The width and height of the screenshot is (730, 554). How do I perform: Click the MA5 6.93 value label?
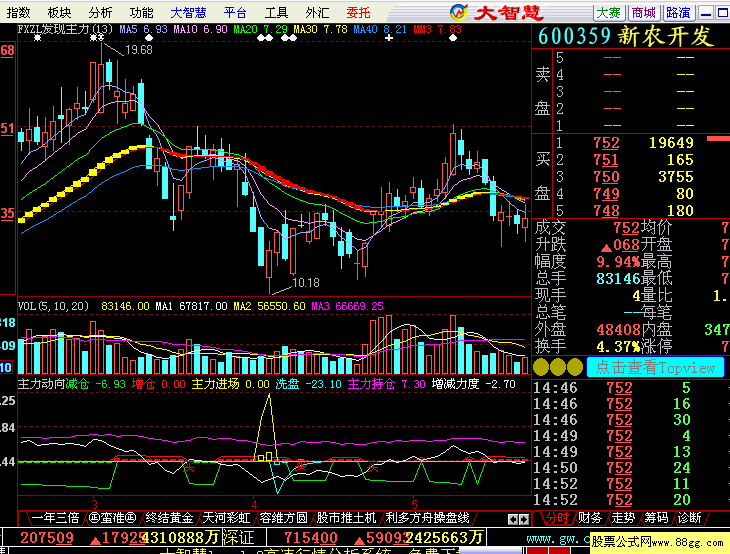(143, 29)
